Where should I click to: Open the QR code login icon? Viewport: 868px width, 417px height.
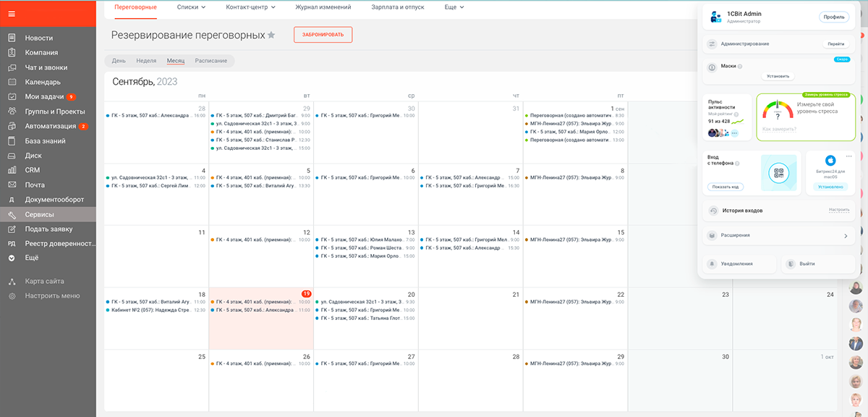click(778, 173)
